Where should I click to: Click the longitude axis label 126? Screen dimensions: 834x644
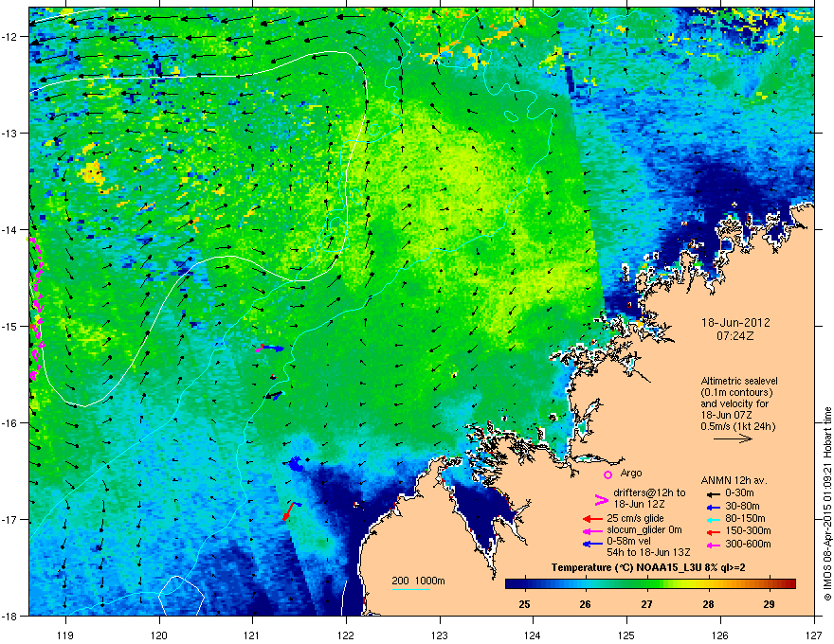click(720, 635)
